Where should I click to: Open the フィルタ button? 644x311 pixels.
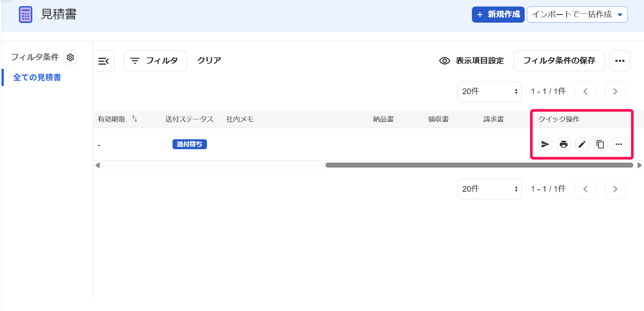pyautogui.click(x=155, y=61)
